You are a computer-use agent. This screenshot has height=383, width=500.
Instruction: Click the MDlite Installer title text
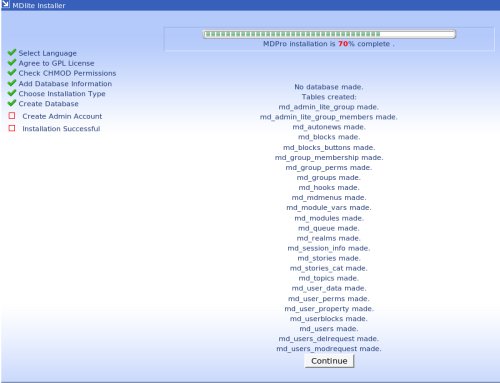point(39,5)
